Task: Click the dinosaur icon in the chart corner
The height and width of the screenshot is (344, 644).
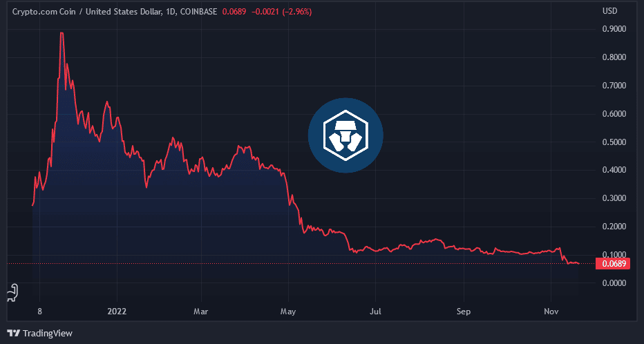Action: (x=11, y=294)
